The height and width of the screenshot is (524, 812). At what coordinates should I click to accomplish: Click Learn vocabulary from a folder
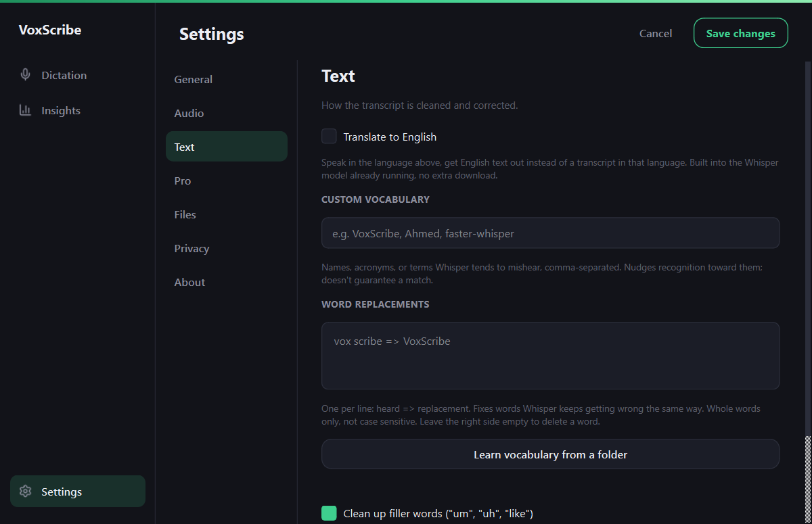click(550, 454)
